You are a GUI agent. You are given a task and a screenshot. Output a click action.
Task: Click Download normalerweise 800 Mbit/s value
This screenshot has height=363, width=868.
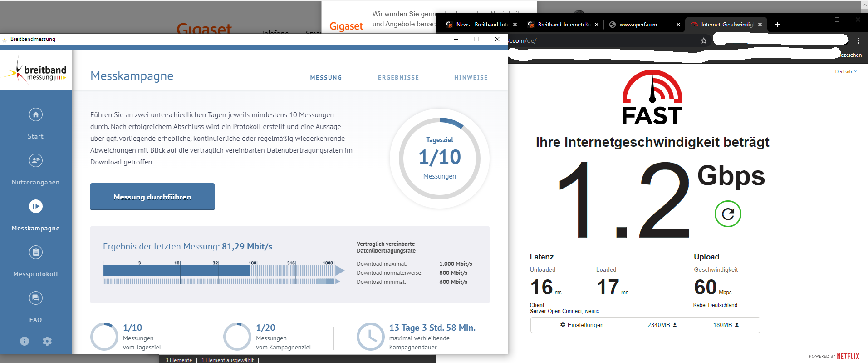click(x=453, y=273)
